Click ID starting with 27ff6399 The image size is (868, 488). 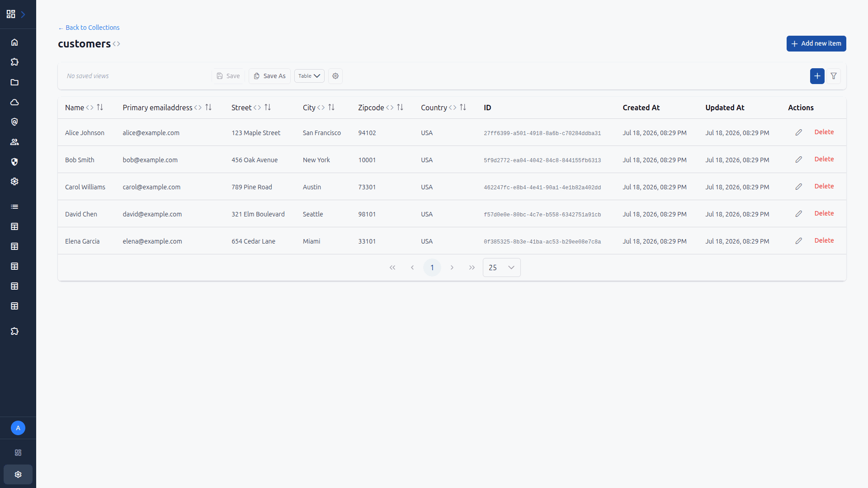click(542, 133)
